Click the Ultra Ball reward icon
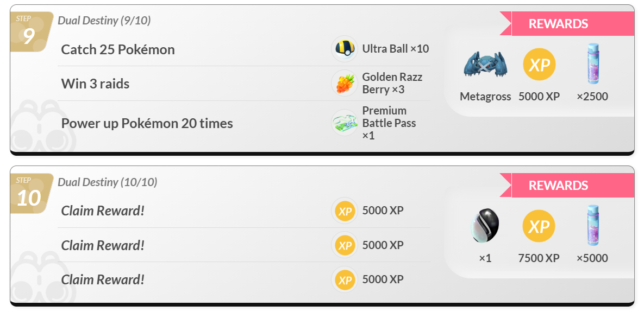644x312 pixels. (344, 49)
